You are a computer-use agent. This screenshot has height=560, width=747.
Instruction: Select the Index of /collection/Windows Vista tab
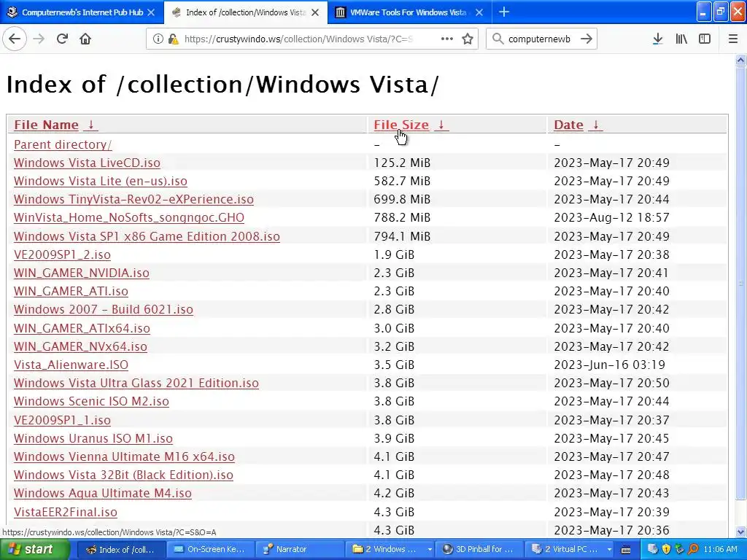(245, 12)
